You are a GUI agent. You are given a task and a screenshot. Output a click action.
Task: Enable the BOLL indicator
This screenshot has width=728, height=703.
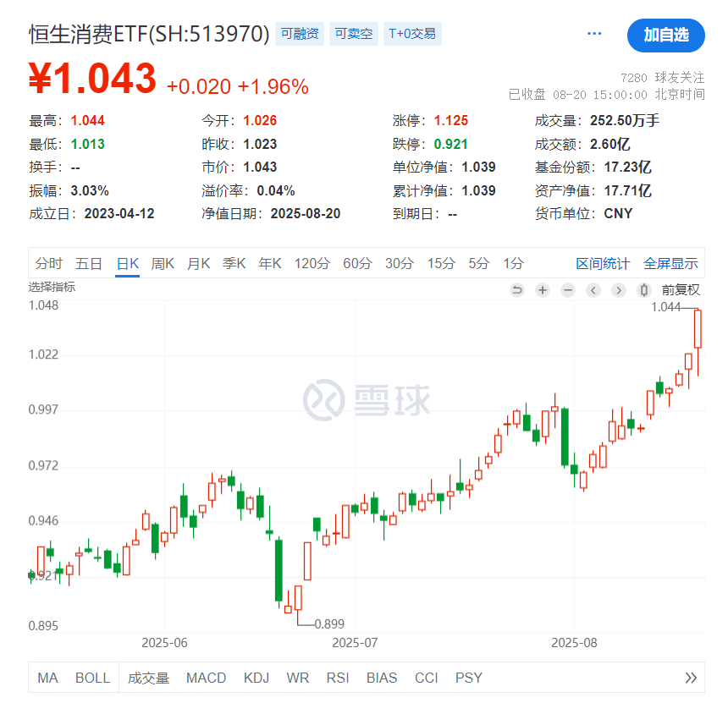tap(92, 678)
